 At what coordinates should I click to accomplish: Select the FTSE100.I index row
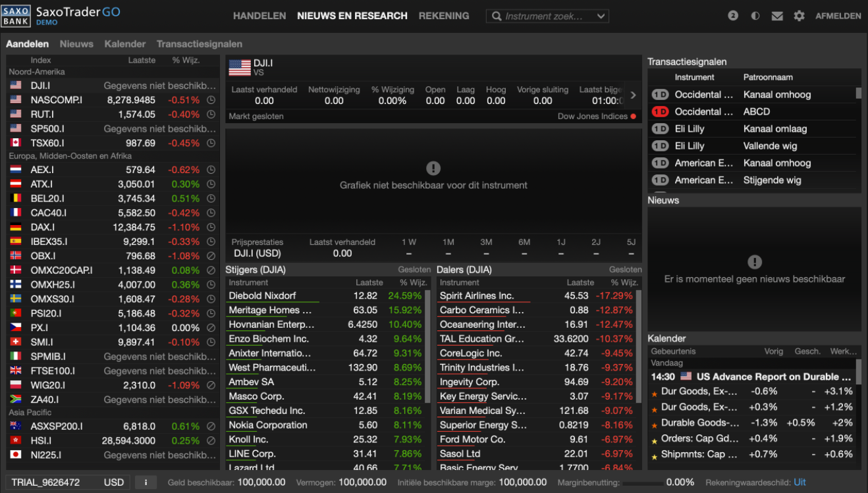(x=113, y=371)
